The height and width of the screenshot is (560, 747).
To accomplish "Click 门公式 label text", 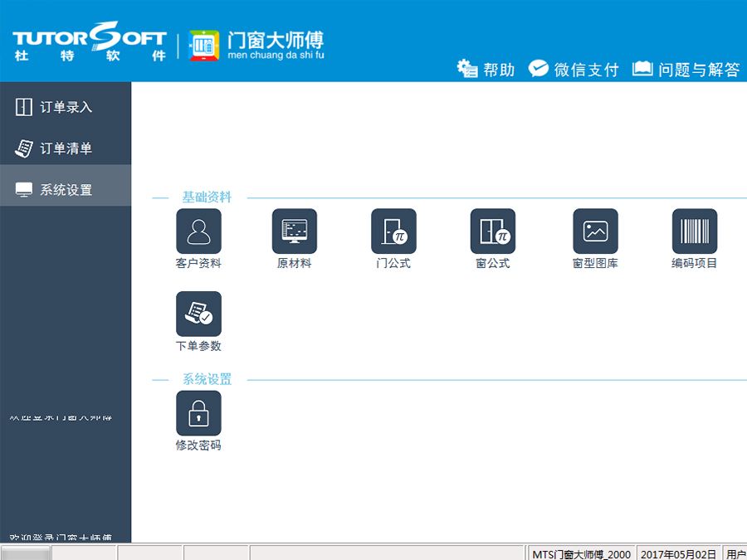I will tap(393, 263).
